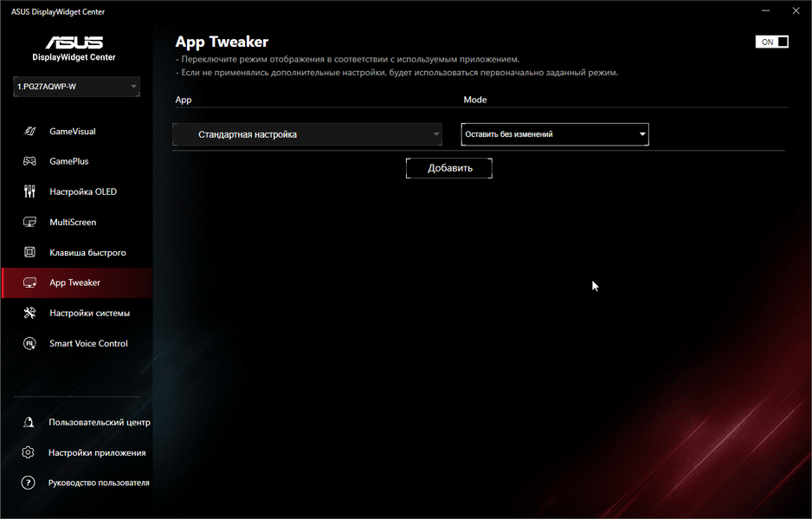Open the Настройки приложения link
The width and height of the screenshot is (812, 519).
[97, 452]
